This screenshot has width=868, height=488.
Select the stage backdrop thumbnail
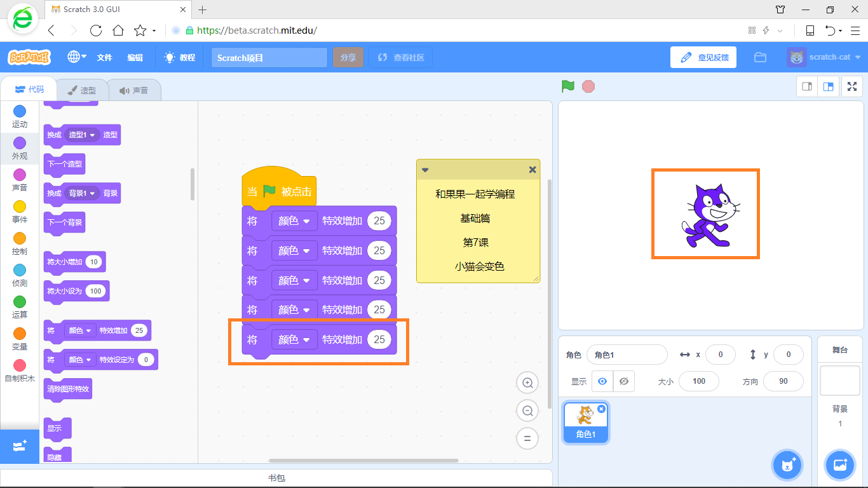[x=839, y=380]
